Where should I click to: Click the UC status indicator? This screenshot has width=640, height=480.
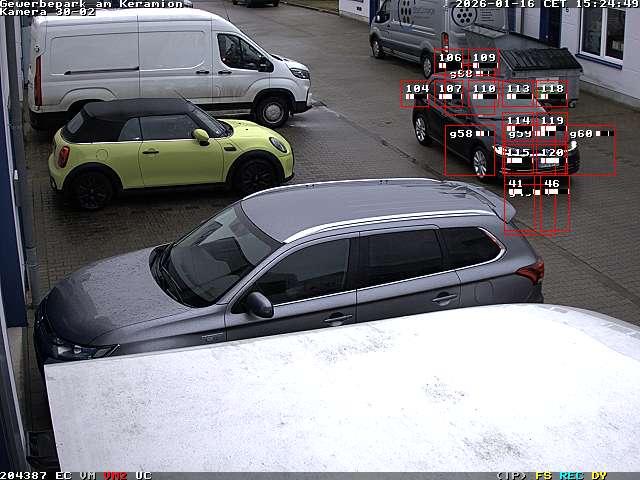(143, 475)
